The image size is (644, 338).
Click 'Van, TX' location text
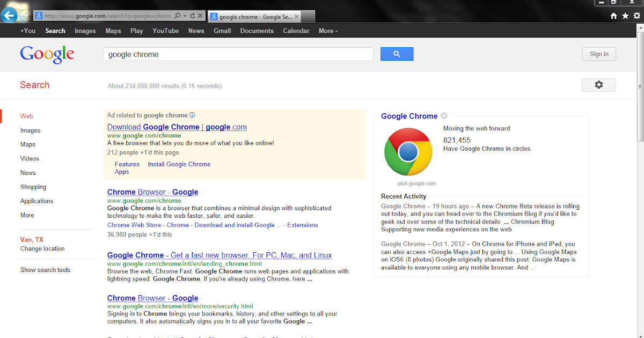coord(32,240)
